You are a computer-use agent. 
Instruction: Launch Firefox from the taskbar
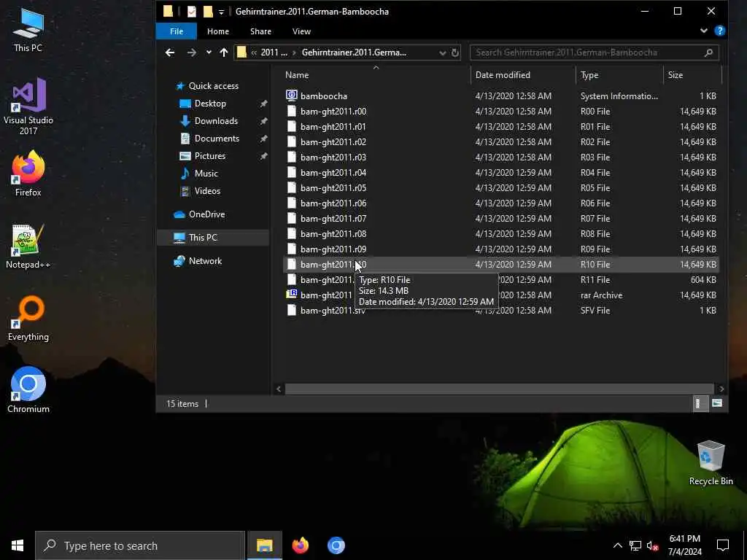300,545
